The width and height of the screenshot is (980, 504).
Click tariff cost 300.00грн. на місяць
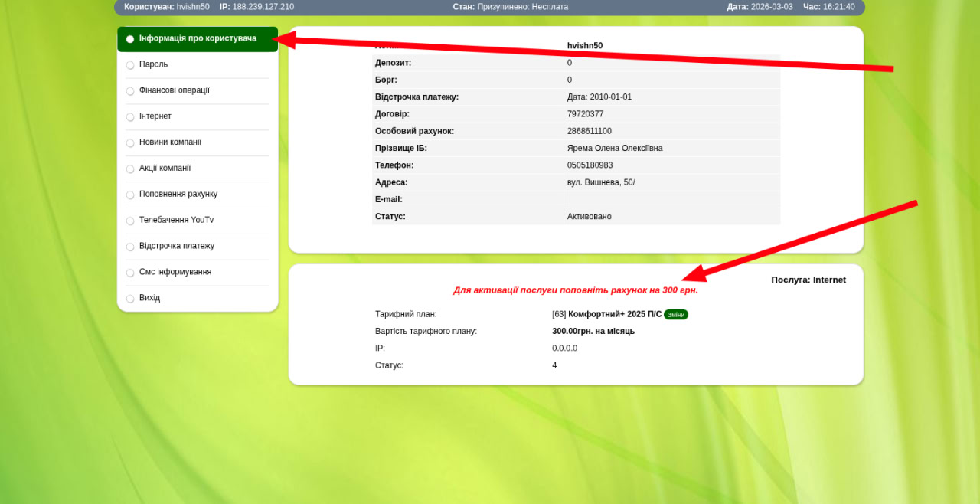593,332
